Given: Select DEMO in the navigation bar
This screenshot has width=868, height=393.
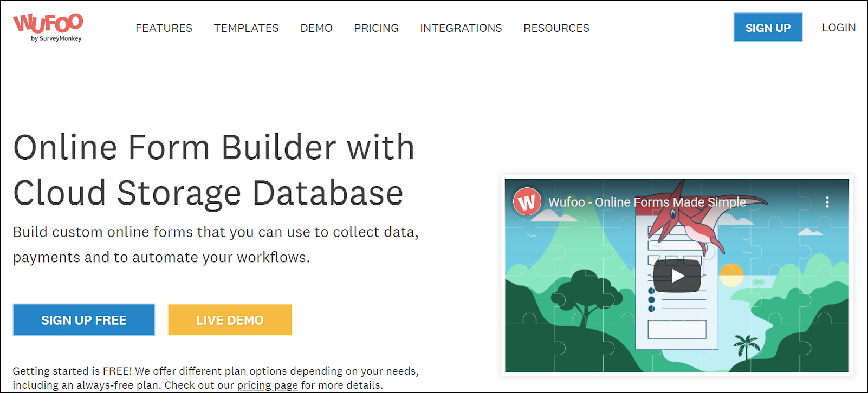Looking at the screenshot, I should 316,28.
